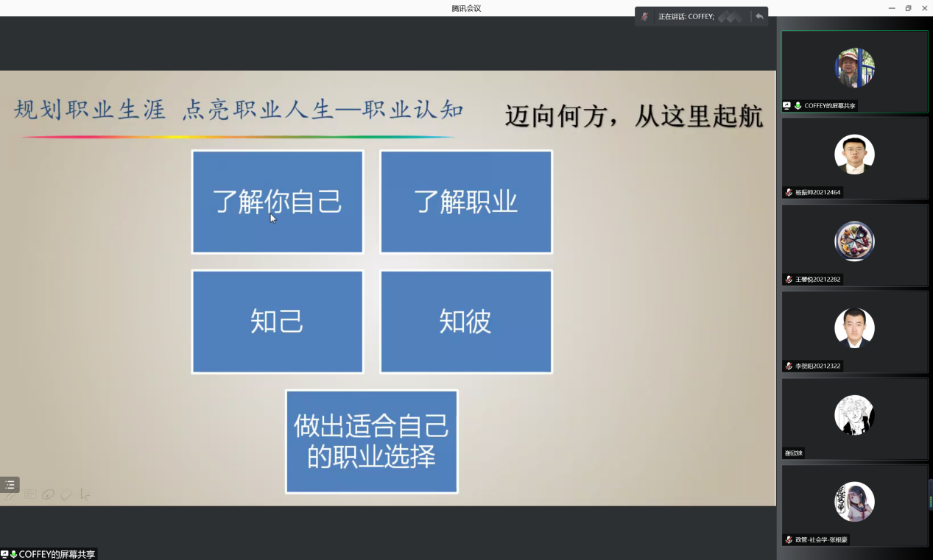Click the 知彼 box on slide
The width and height of the screenshot is (933, 560).
465,322
